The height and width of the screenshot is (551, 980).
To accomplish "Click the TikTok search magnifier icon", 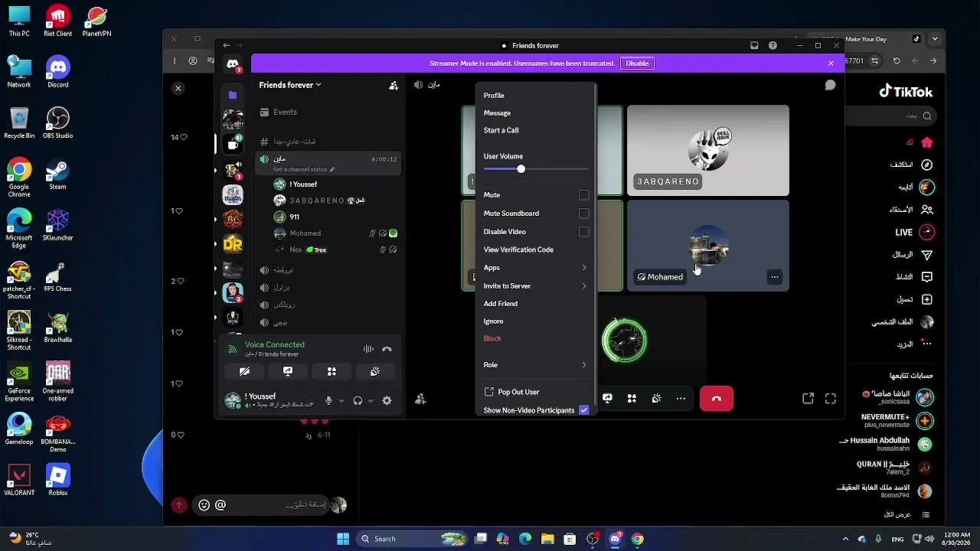I will coord(927,116).
